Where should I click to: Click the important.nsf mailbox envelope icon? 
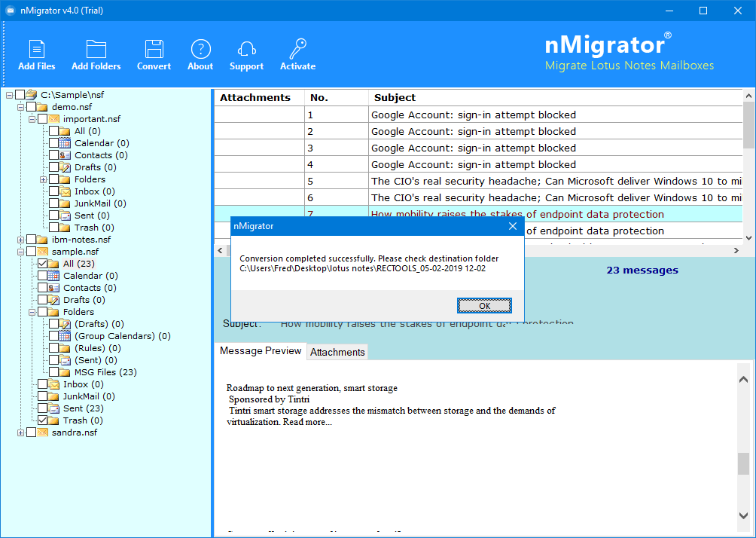(x=53, y=119)
